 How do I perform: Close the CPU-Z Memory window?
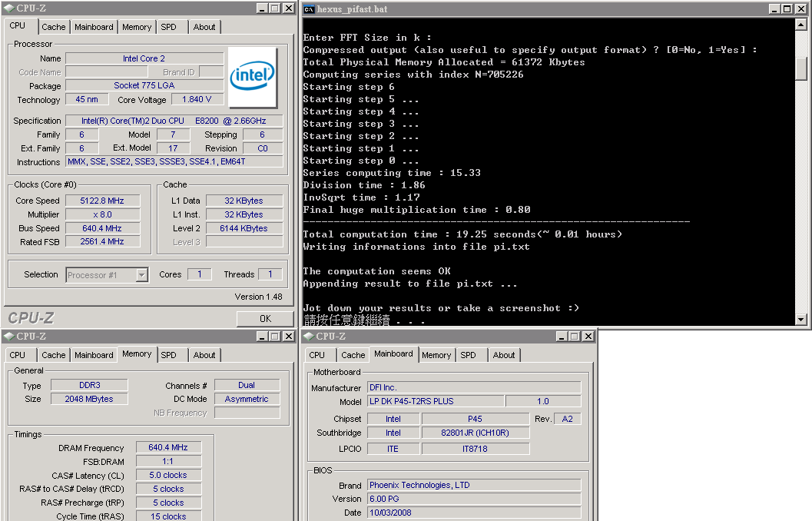pos(288,337)
